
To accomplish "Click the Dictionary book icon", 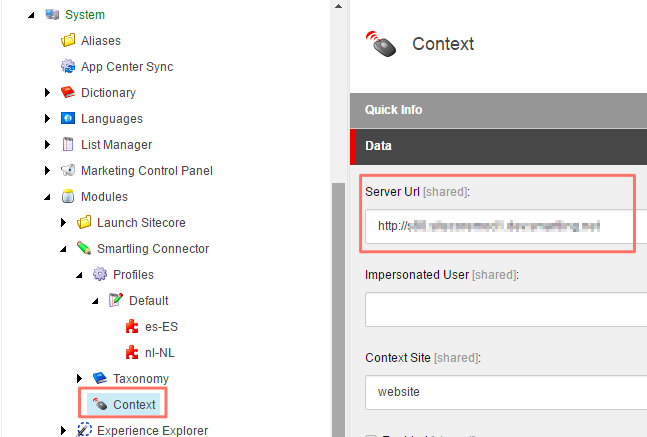I will coord(68,93).
